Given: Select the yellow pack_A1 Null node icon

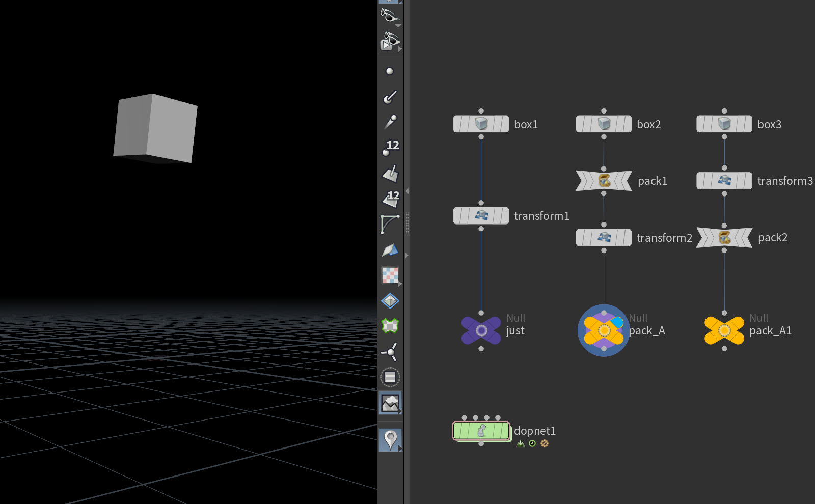Looking at the screenshot, I should pos(724,330).
